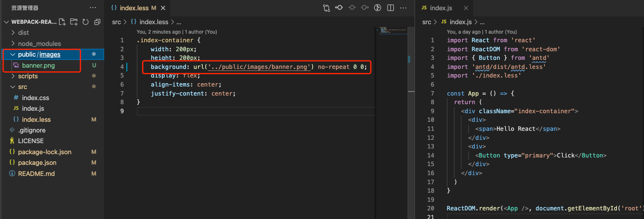Screen dimensions: 644x219
Task: Expand the node_modules folder
Action: click(39, 43)
